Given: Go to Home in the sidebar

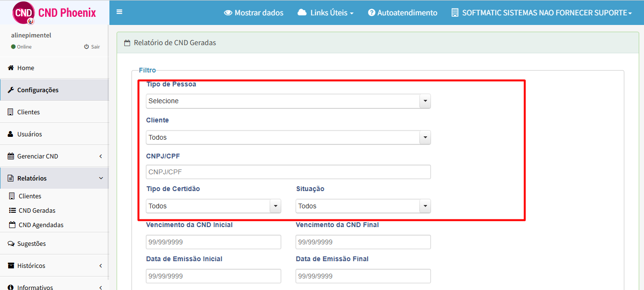Looking at the screenshot, I should coord(54,68).
